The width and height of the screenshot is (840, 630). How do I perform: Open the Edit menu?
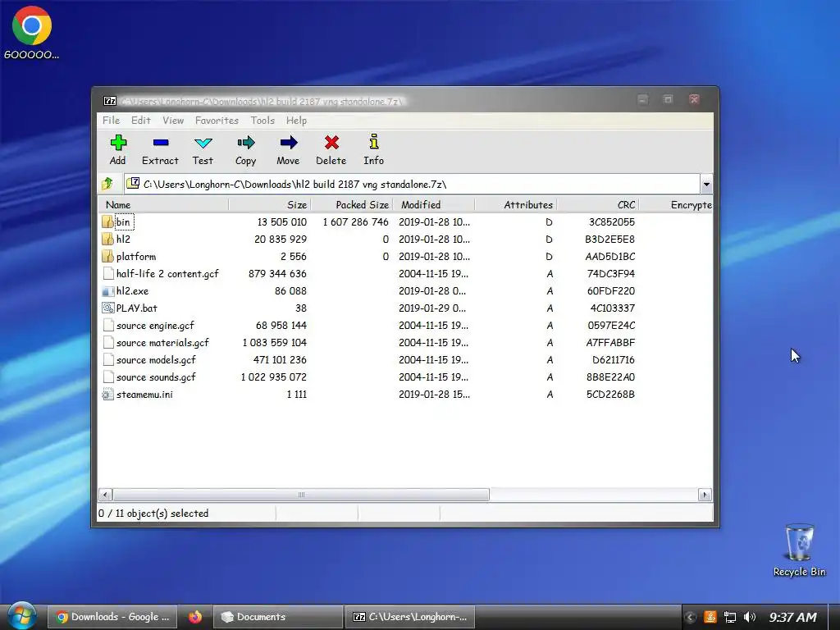click(x=141, y=121)
